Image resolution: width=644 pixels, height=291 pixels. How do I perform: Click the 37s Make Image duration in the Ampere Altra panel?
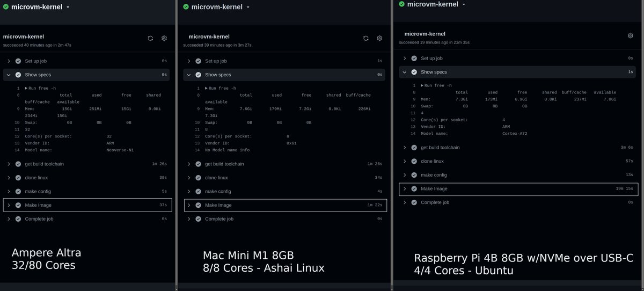pyautogui.click(x=163, y=205)
